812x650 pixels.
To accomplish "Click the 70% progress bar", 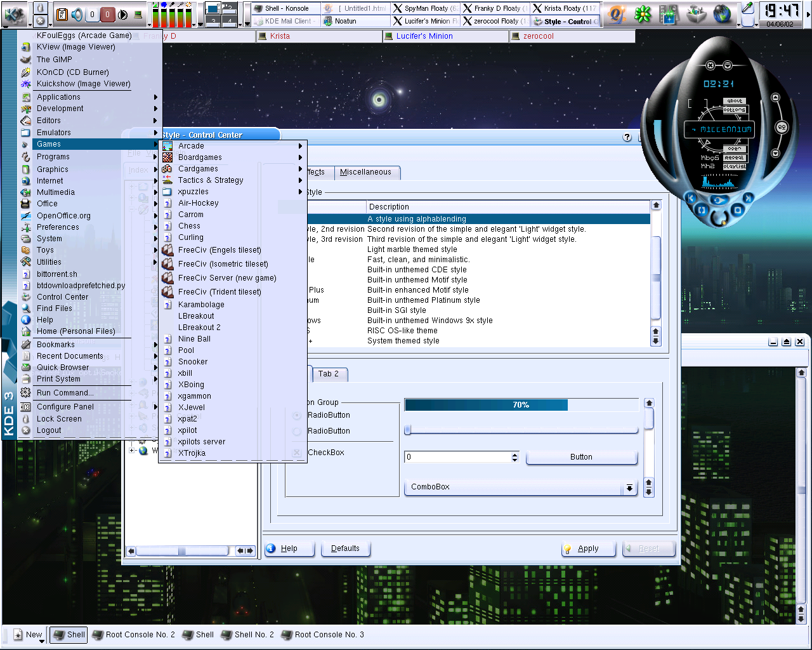I will coord(521,405).
